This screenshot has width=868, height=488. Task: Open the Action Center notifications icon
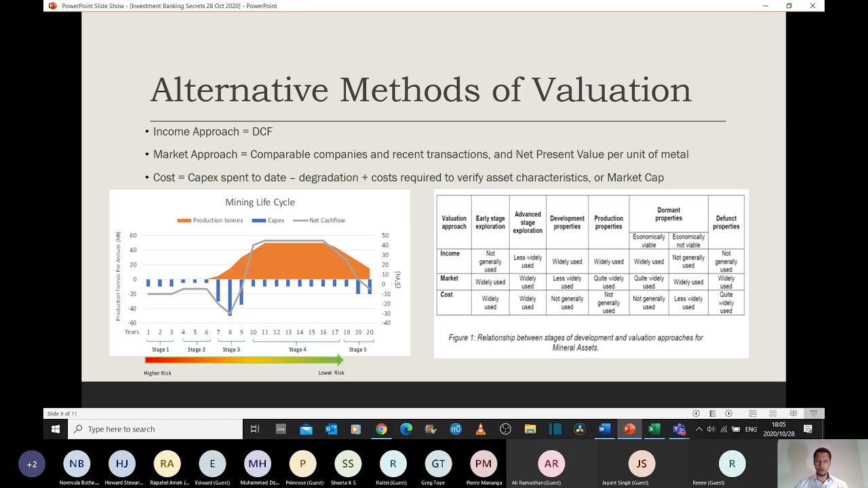[808, 429]
